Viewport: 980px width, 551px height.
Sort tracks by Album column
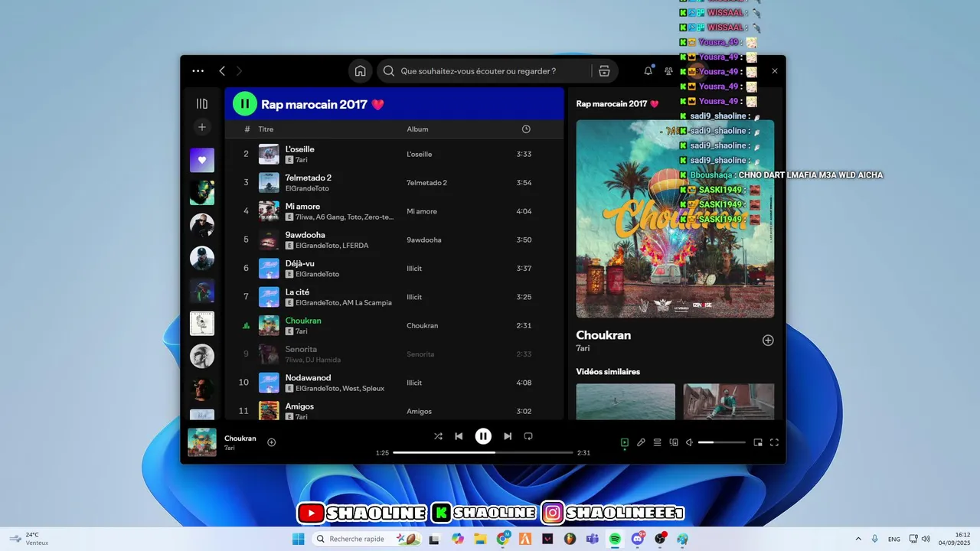coord(417,129)
